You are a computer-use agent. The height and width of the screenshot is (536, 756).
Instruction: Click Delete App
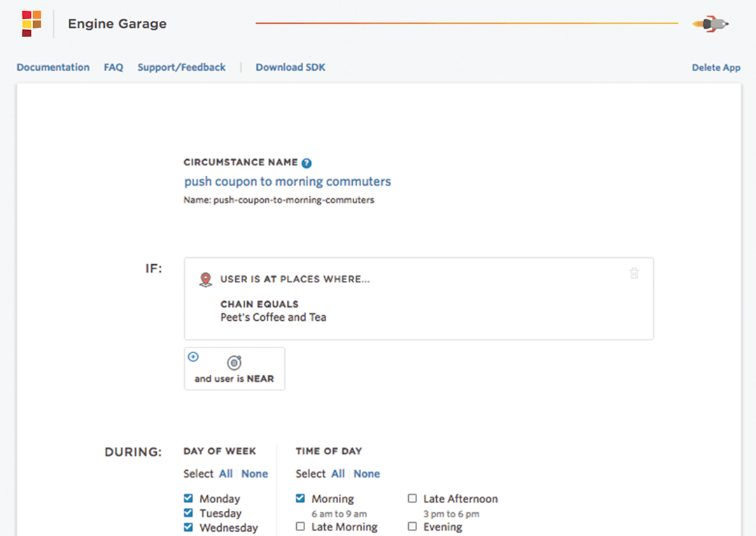pos(716,68)
